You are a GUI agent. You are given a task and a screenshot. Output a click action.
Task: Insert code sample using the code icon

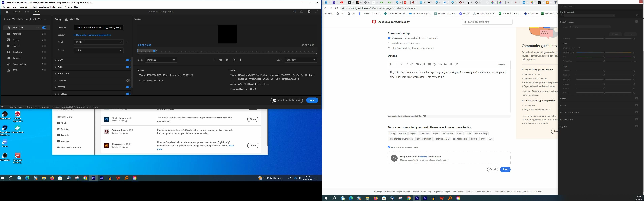(440, 64)
